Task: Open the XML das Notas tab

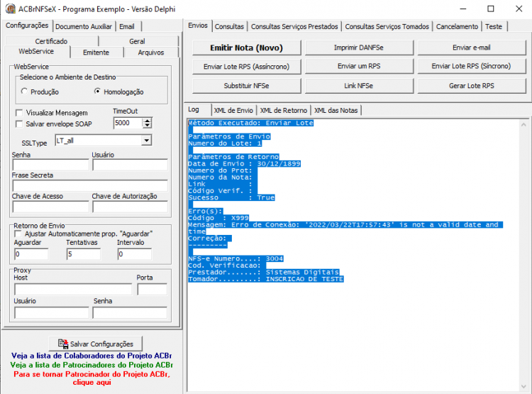Action: click(x=336, y=110)
